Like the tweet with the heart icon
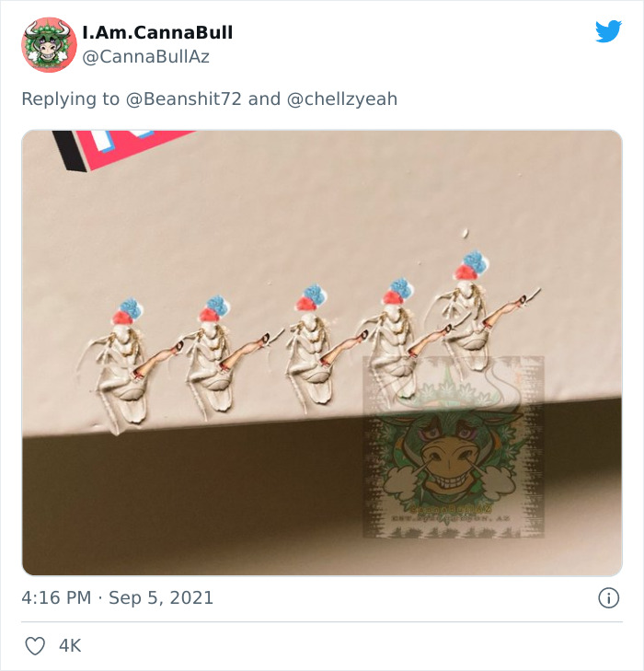The height and width of the screenshot is (671, 644). pos(35,646)
